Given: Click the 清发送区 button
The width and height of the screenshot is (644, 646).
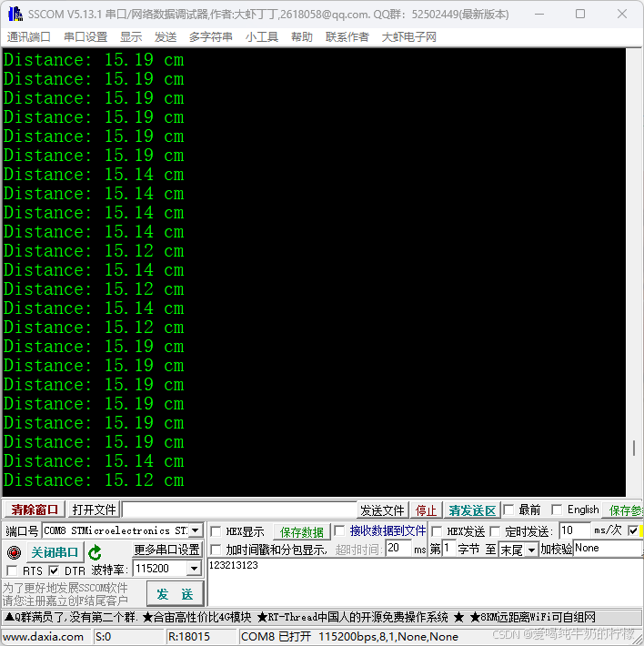Looking at the screenshot, I should pyautogui.click(x=472, y=510).
